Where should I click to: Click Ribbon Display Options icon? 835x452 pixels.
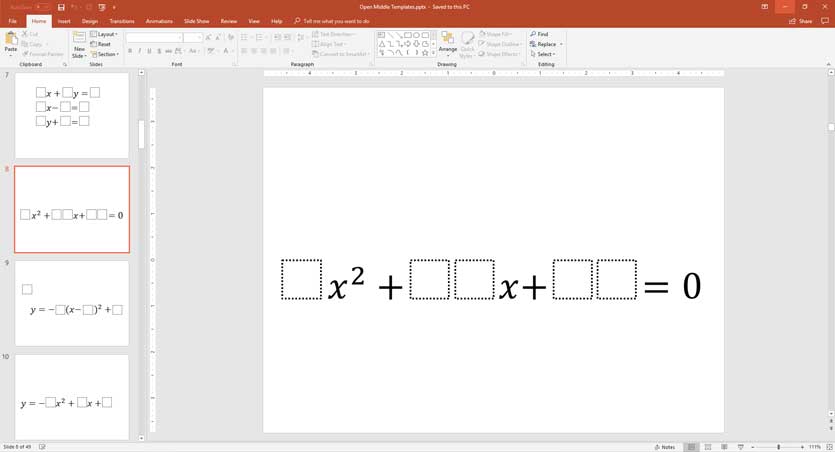(x=765, y=7)
